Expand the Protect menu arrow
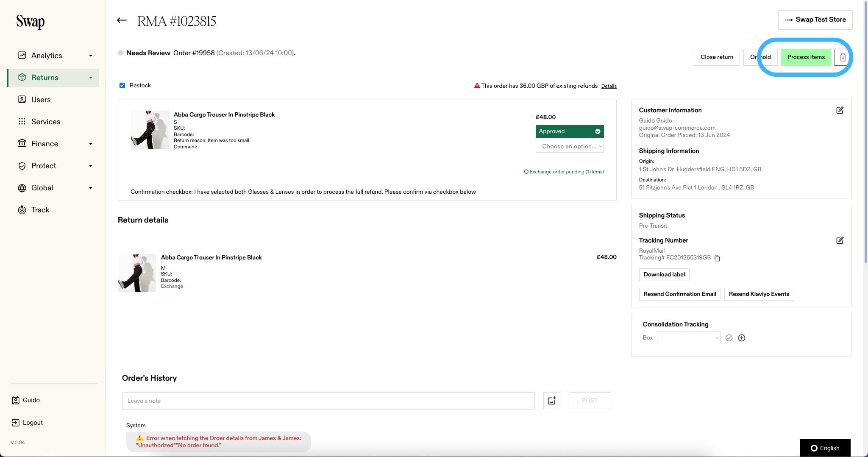Viewport: 868px width, 457px height. click(x=90, y=166)
